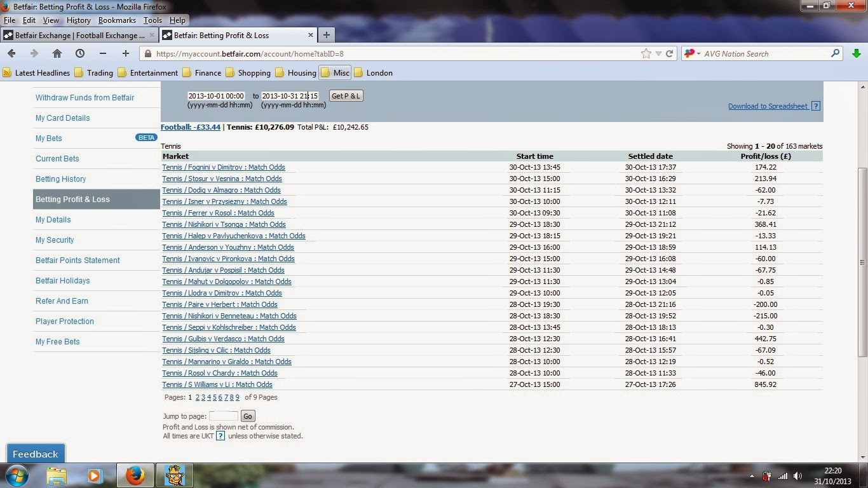
Task: Open the Windows Start button
Action: click(16, 475)
